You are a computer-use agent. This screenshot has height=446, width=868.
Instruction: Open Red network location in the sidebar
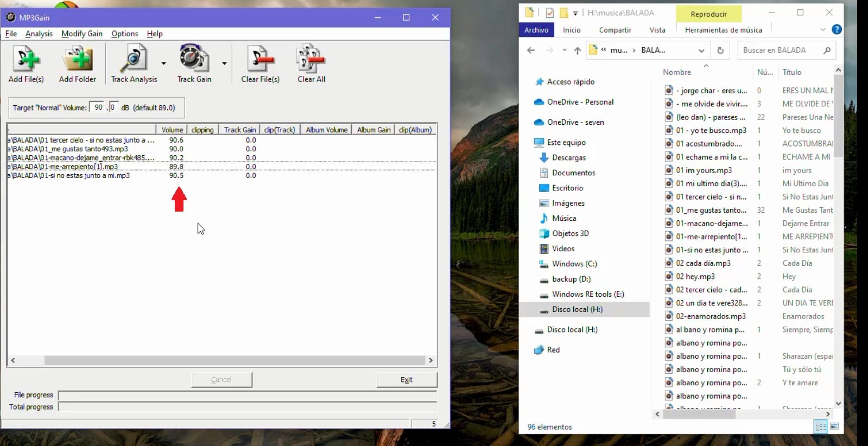553,350
